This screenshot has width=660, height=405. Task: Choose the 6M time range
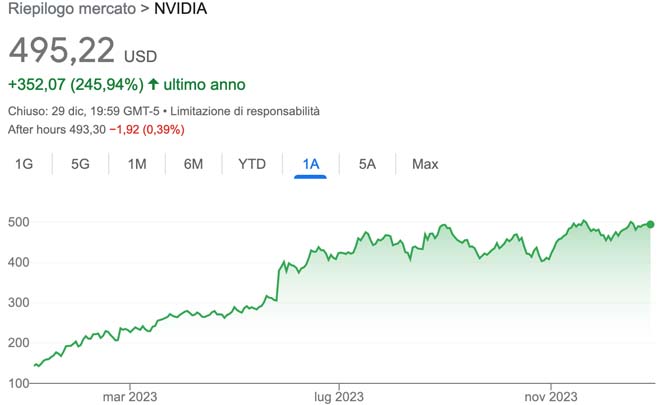(x=194, y=164)
